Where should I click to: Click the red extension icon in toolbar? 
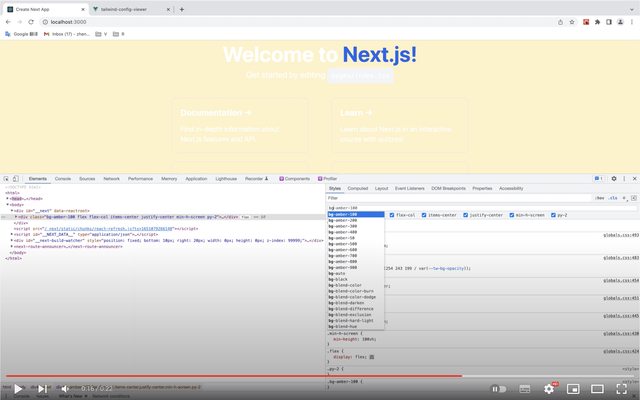coord(586,22)
